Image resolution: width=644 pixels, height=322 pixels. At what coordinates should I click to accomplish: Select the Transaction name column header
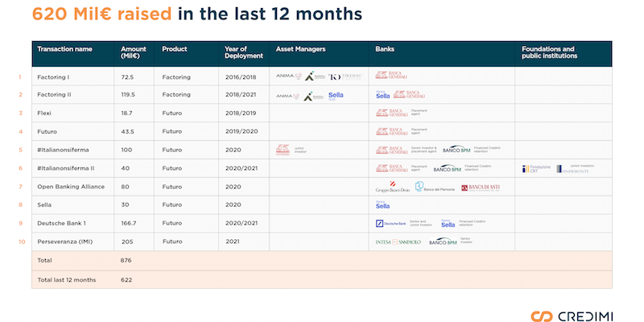coord(64,49)
